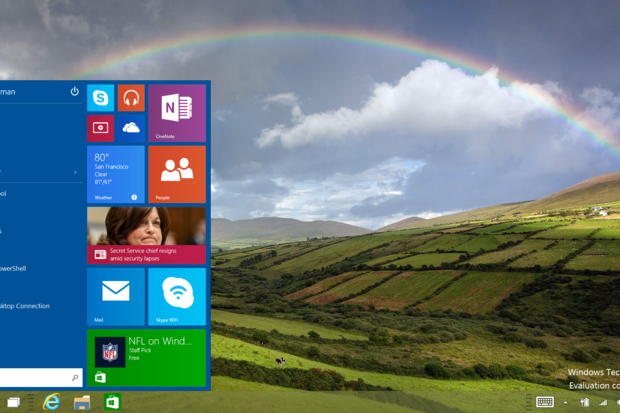
Task: Open the Secret Service news tile
Action: [146, 235]
